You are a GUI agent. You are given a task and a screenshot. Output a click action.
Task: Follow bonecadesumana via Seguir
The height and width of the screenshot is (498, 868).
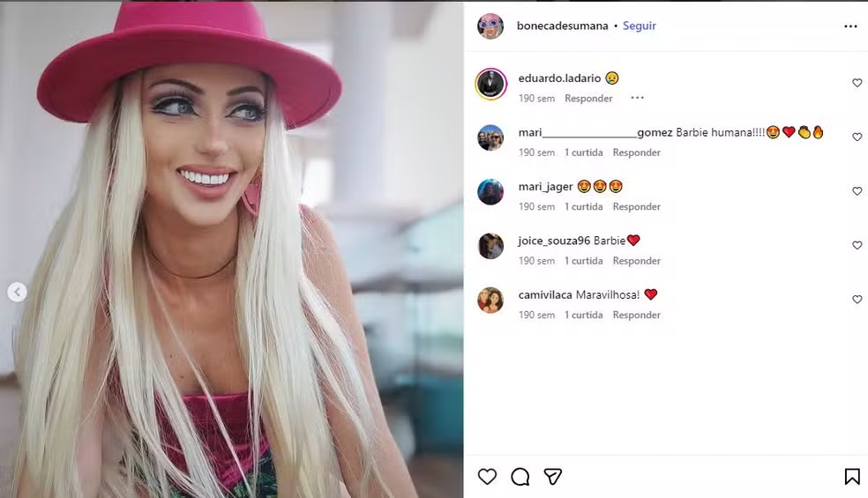click(x=640, y=26)
